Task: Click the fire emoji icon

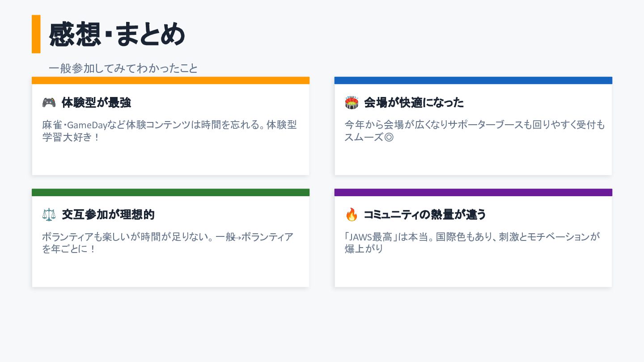Action: pyautogui.click(x=352, y=215)
